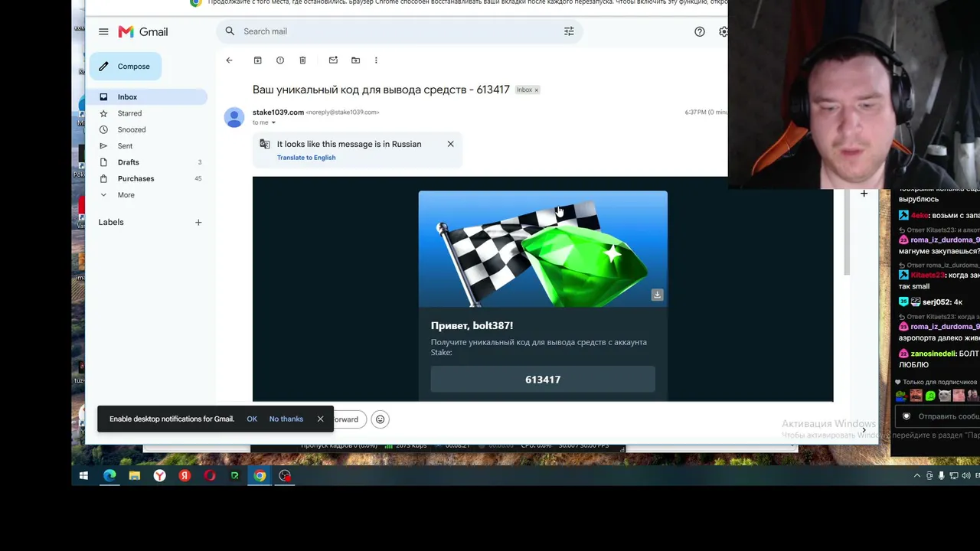Click username zanosinedeli in chat
Image resolution: width=980 pixels, height=551 pixels.
pyautogui.click(x=933, y=354)
